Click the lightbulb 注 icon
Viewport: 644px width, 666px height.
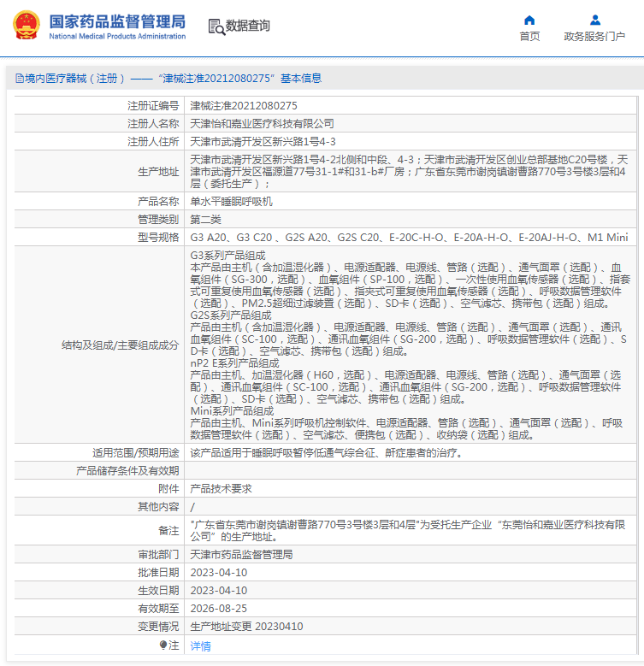pos(163,645)
